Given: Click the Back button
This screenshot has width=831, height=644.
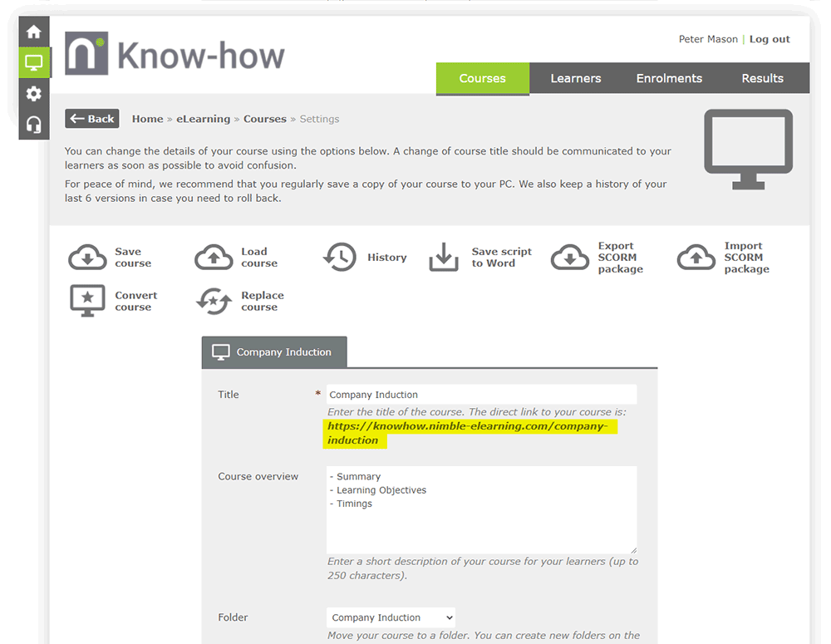Looking at the screenshot, I should [x=91, y=118].
